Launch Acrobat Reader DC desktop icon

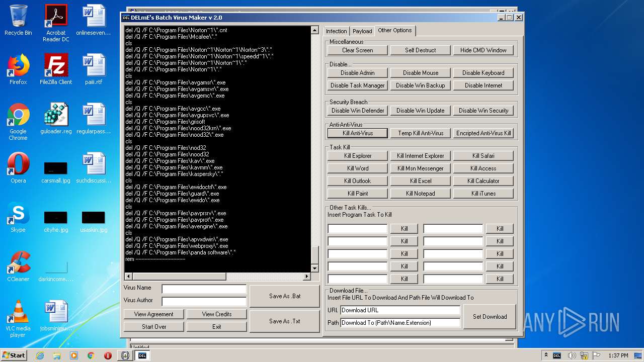point(56,23)
